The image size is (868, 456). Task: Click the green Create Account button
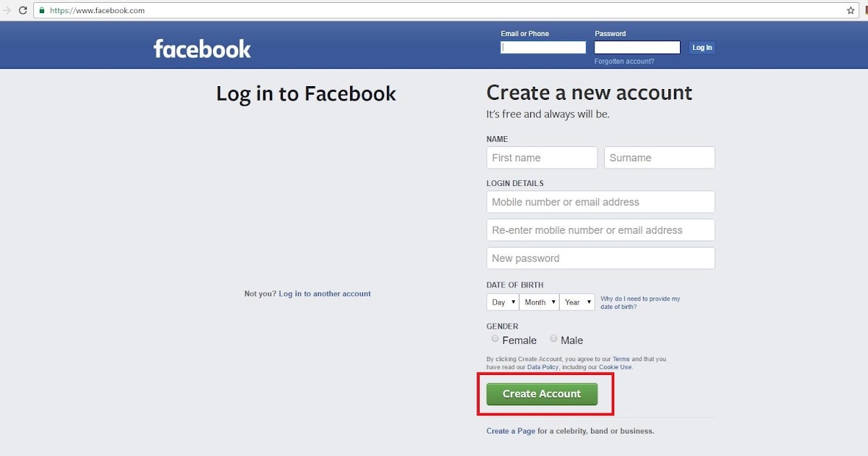click(542, 394)
